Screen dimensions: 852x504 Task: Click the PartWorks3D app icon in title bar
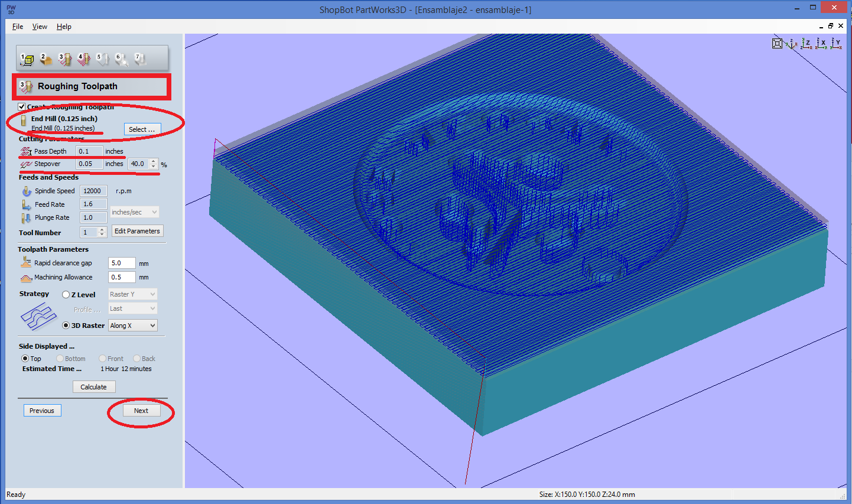pyautogui.click(x=11, y=9)
